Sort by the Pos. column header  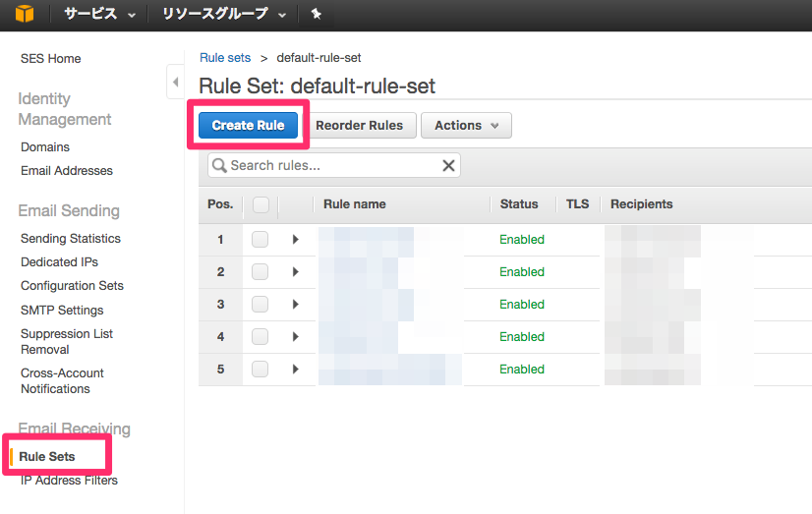point(220,204)
